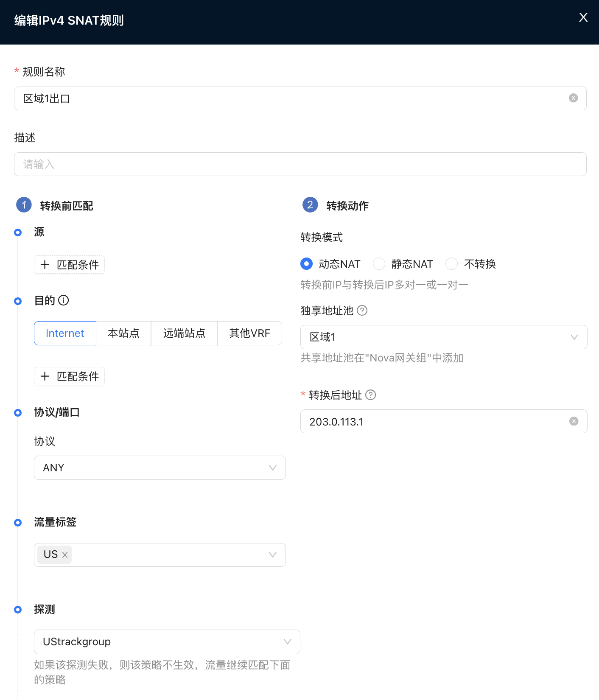Clear the rule name field with its X icon
This screenshot has width=599, height=700.
573,98
